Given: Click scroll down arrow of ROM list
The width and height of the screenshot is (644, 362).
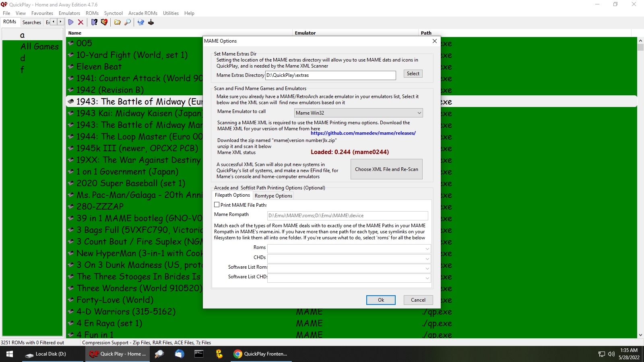Looking at the screenshot, I should coord(640,335).
